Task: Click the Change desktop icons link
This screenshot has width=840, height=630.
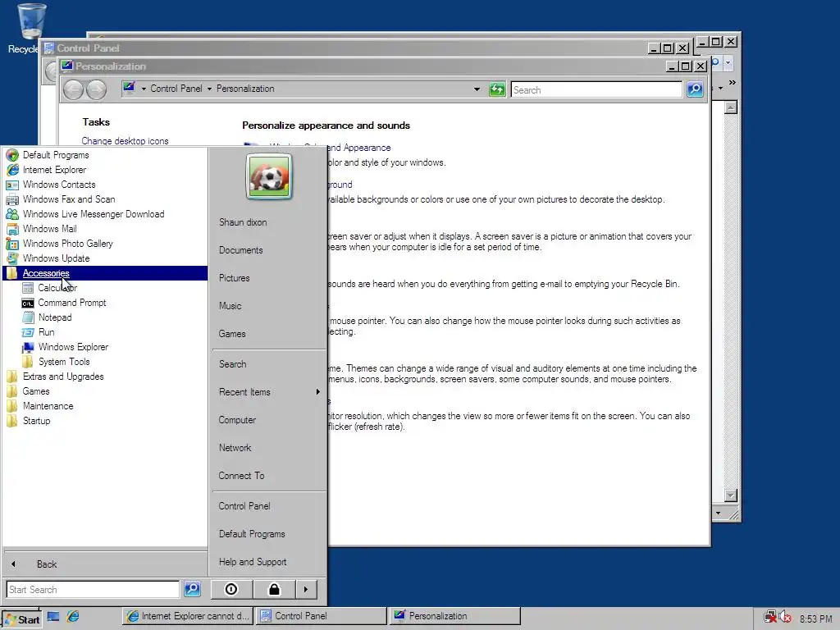Action: point(125,141)
